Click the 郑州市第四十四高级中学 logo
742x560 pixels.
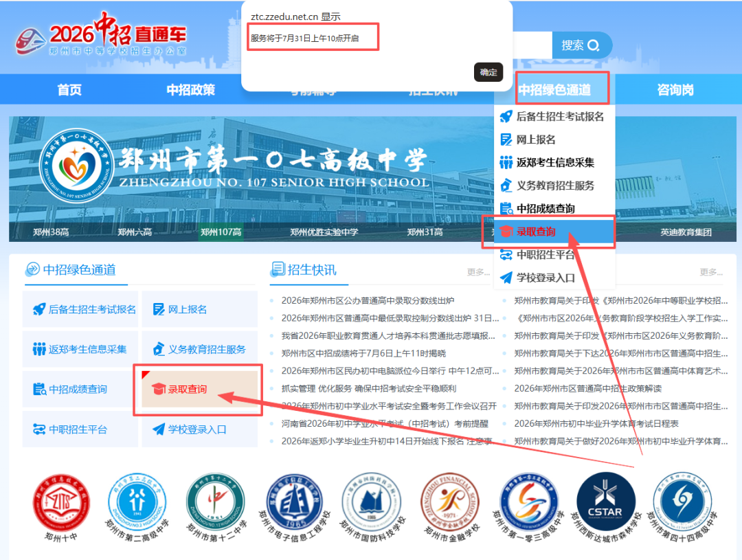[x=682, y=507]
